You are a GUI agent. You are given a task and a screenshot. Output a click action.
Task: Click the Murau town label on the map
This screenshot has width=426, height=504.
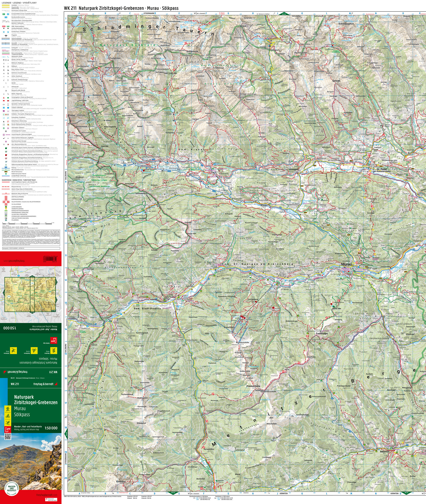pyautogui.click(x=346, y=264)
